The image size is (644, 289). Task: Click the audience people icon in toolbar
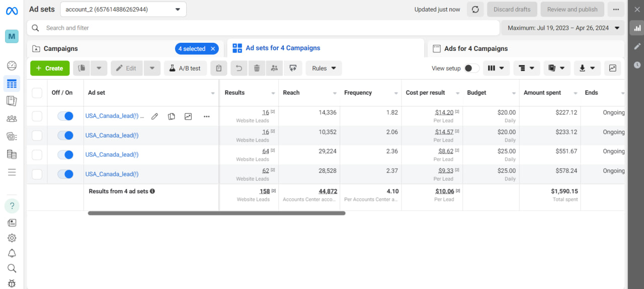(274, 68)
